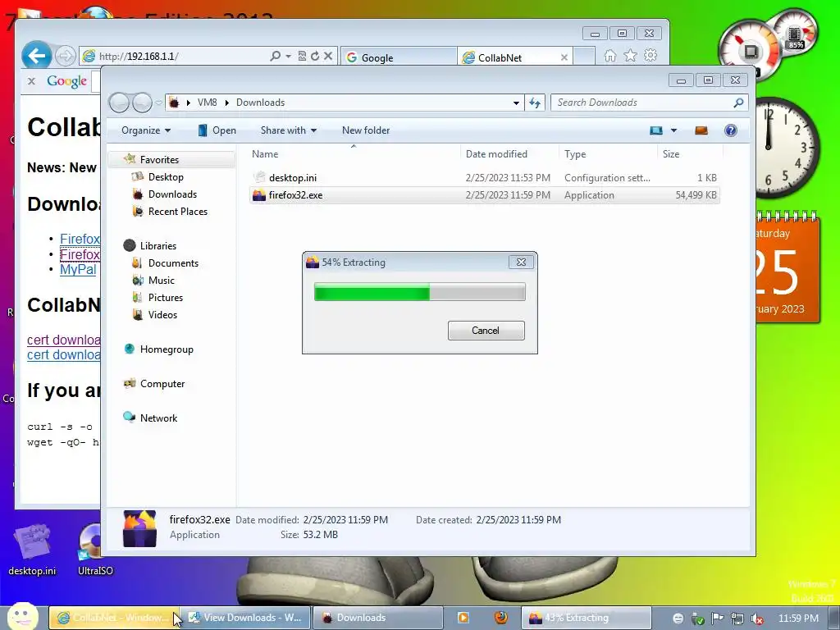Screen dimensions: 840x630
Task: Open Explorer help icon
Action: click(731, 130)
